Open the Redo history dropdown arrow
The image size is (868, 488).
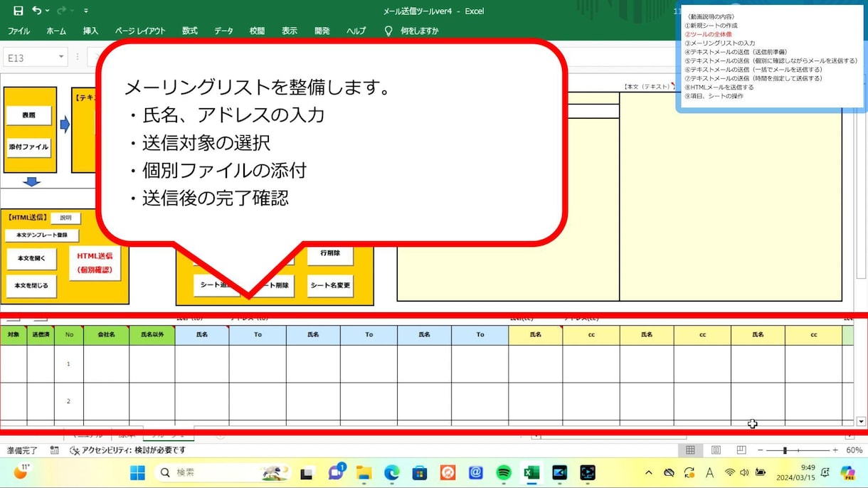tap(72, 11)
